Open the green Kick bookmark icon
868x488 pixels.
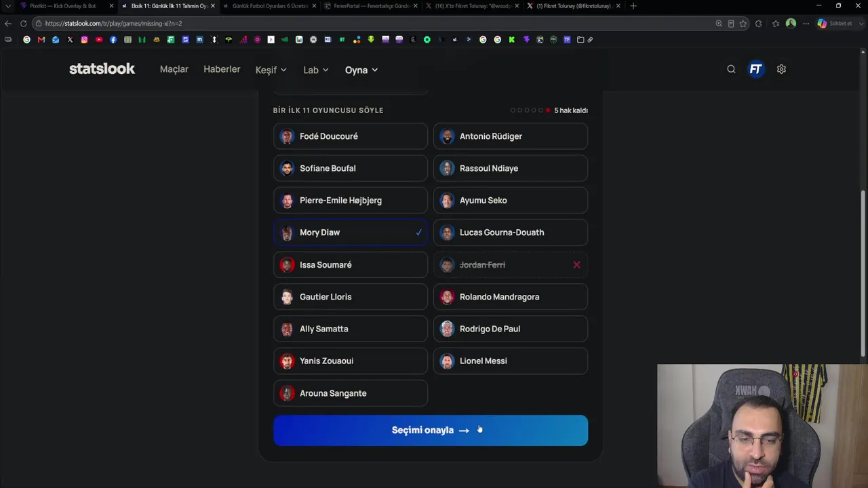(x=512, y=39)
